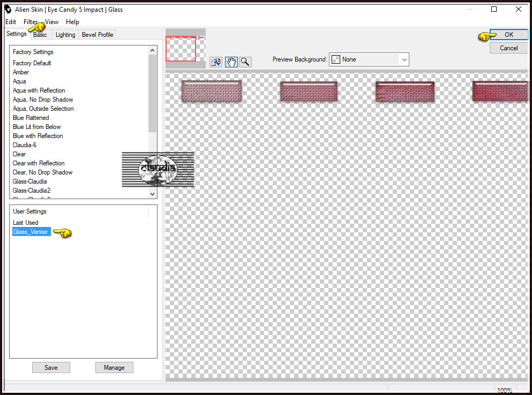The image size is (532, 395).
Task: Open the Help menu
Action: [x=72, y=22]
